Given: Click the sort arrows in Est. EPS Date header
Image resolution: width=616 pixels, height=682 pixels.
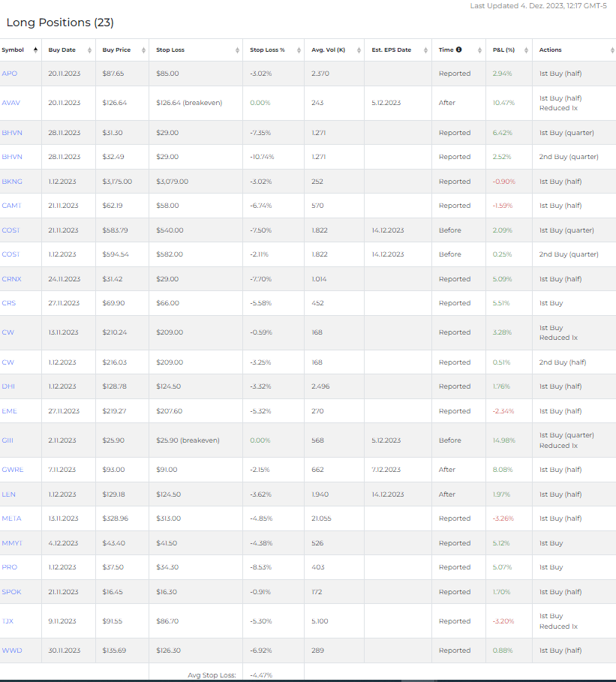Looking at the screenshot, I should [x=425, y=50].
